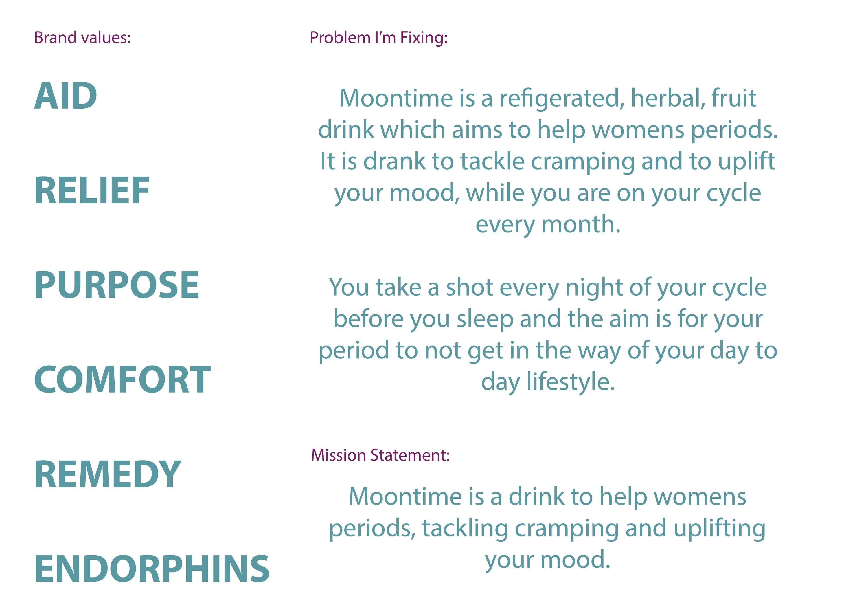Image resolution: width=868 pixels, height=614 pixels.
Task: Click the closing text 'your mood.'
Action: click(547, 560)
